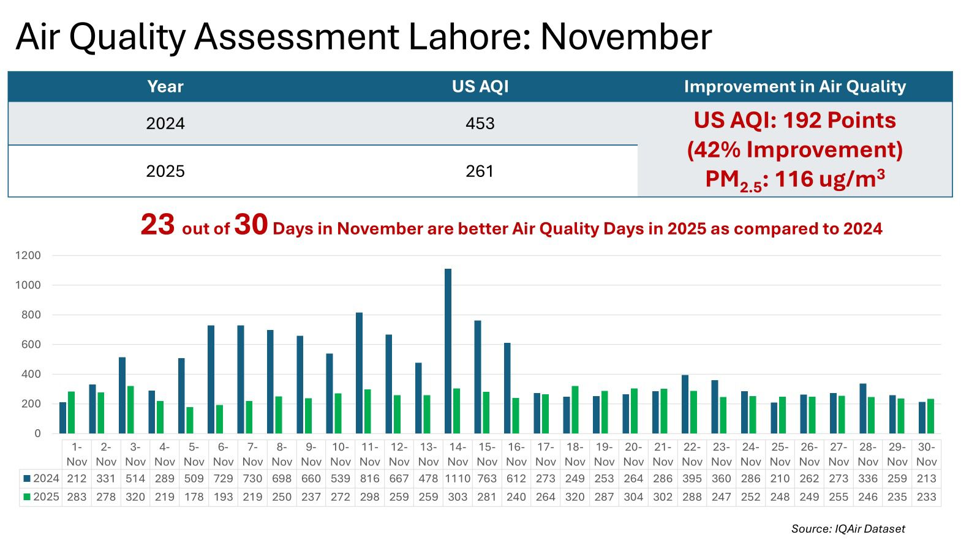Image resolution: width=980 pixels, height=551 pixels.
Task: Click the 1200 y-axis label
Action: (28, 255)
